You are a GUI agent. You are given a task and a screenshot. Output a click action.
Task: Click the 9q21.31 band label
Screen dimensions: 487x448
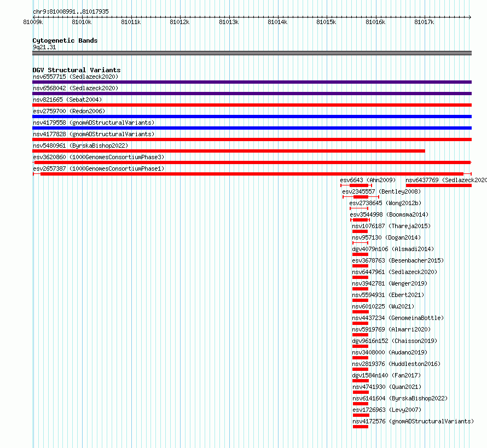click(44, 47)
